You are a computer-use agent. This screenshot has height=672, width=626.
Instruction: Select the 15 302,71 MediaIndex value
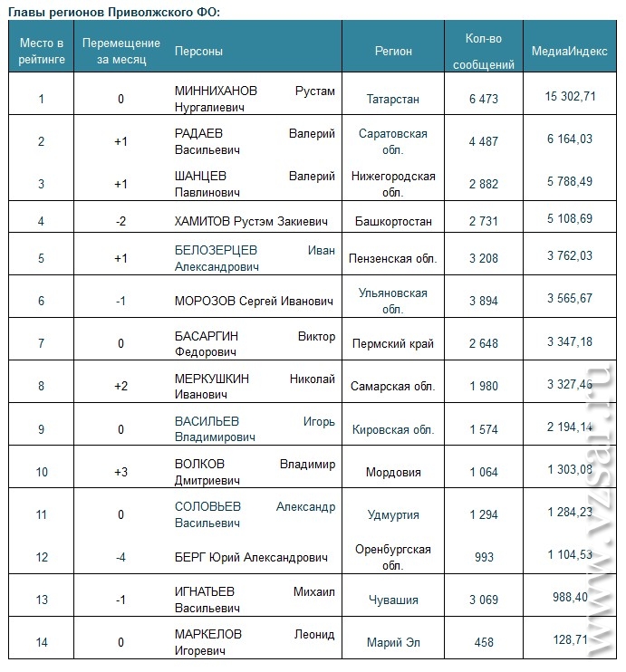click(570, 96)
